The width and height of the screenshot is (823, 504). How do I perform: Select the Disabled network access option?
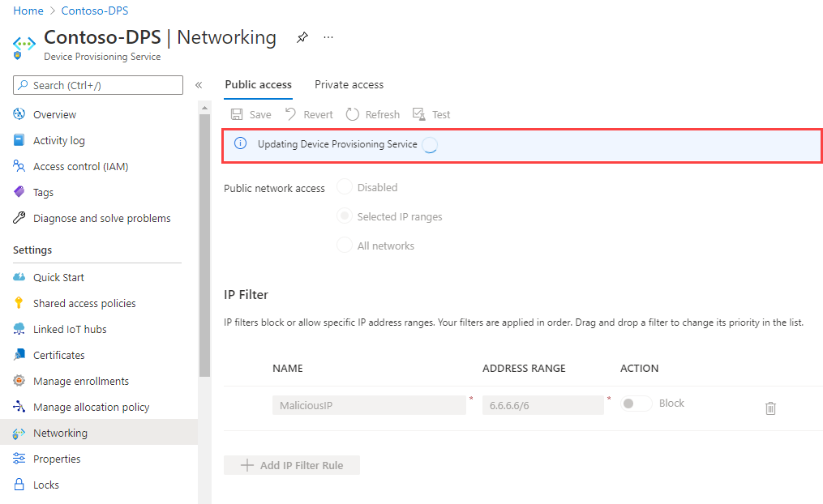[x=345, y=187]
